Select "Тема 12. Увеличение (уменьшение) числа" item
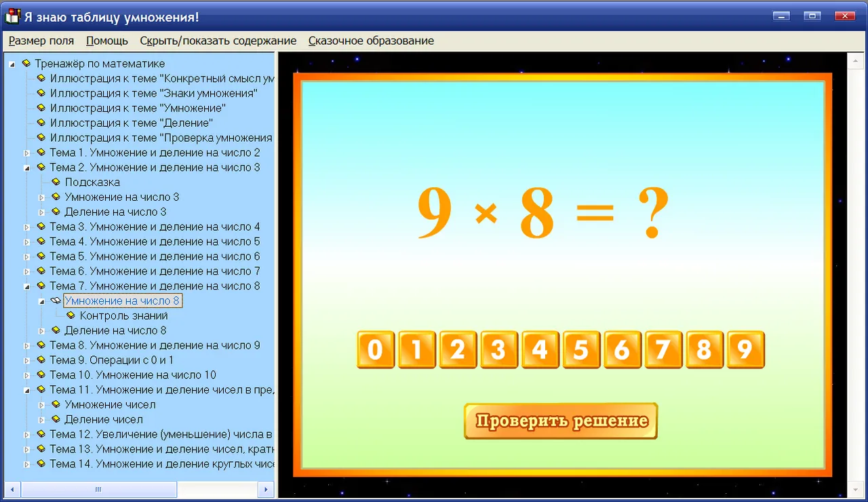Image resolution: width=868 pixels, height=502 pixels. pos(161,434)
